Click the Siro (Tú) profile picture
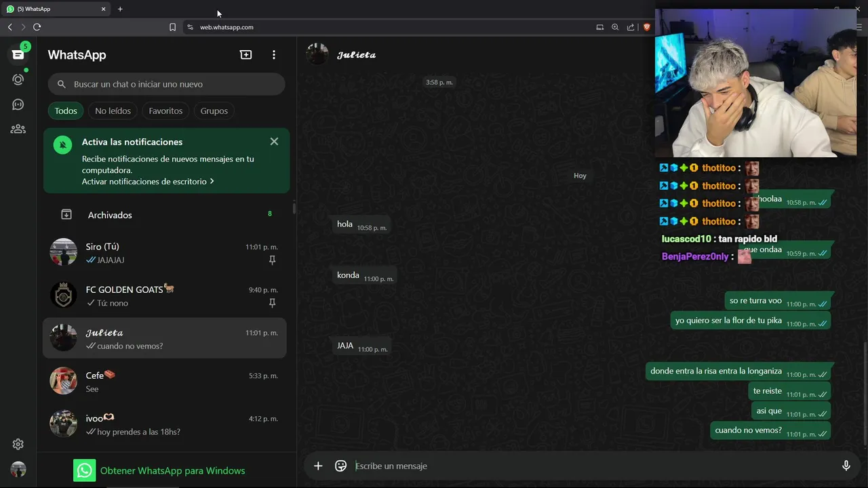 click(x=64, y=252)
